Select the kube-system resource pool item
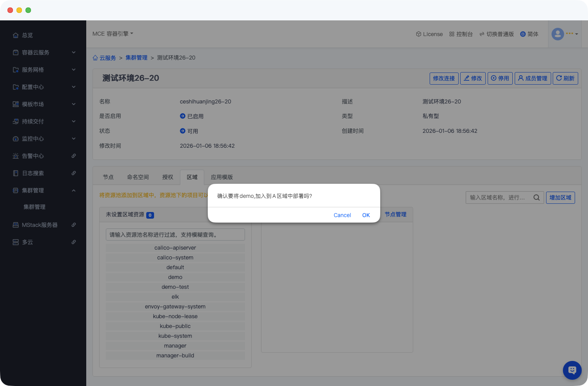 point(175,336)
